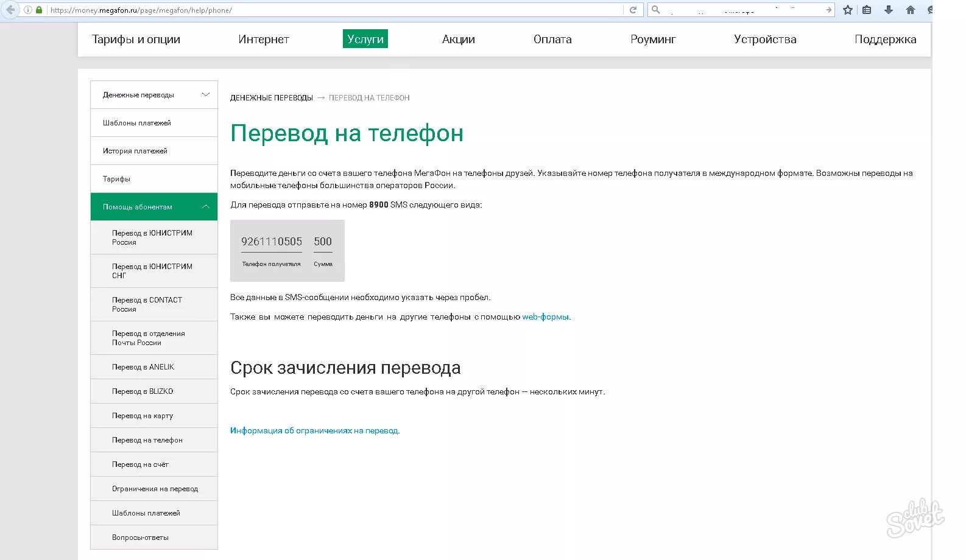Expand Денежные переводы sidebar section
Image resolution: width=966 pixels, height=560 pixels.
coord(154,95)
